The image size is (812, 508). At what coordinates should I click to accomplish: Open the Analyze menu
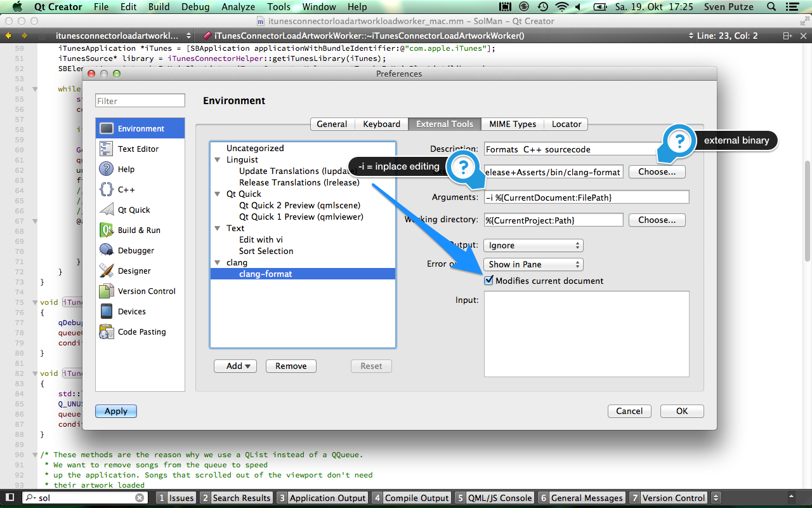coord(238,7)
